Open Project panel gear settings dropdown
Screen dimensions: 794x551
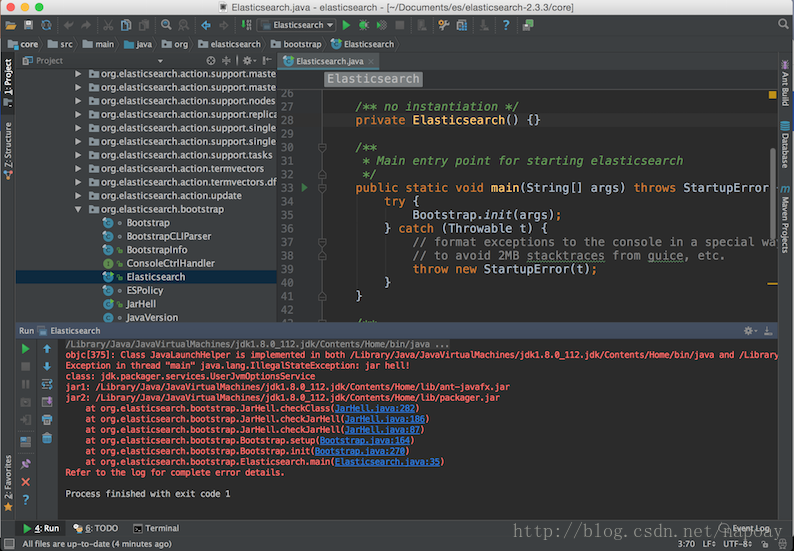point(249,61)
